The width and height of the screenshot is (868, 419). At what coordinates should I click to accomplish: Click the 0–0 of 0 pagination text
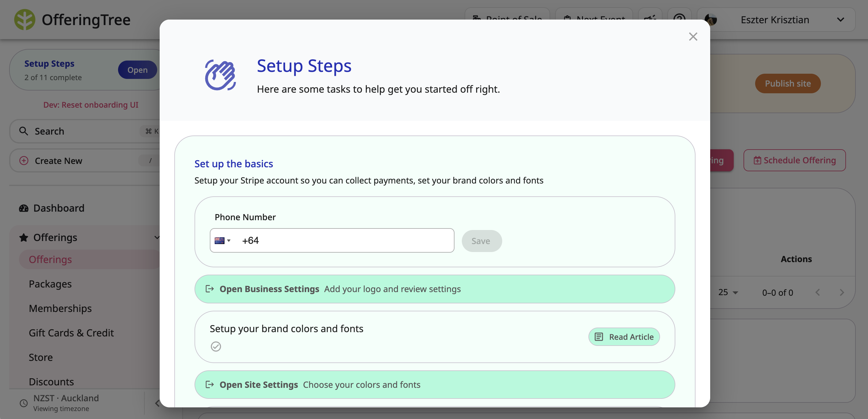pyautogui.click(x=777, y=292)
